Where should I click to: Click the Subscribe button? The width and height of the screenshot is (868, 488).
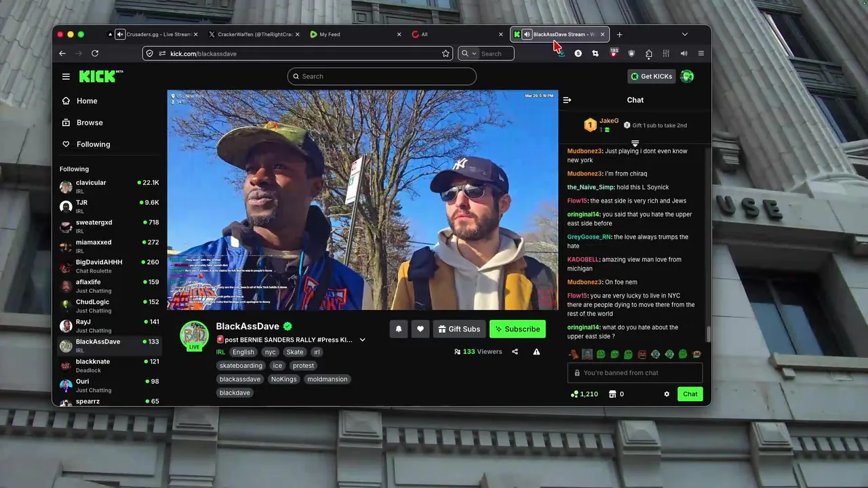tap(517, 329)
